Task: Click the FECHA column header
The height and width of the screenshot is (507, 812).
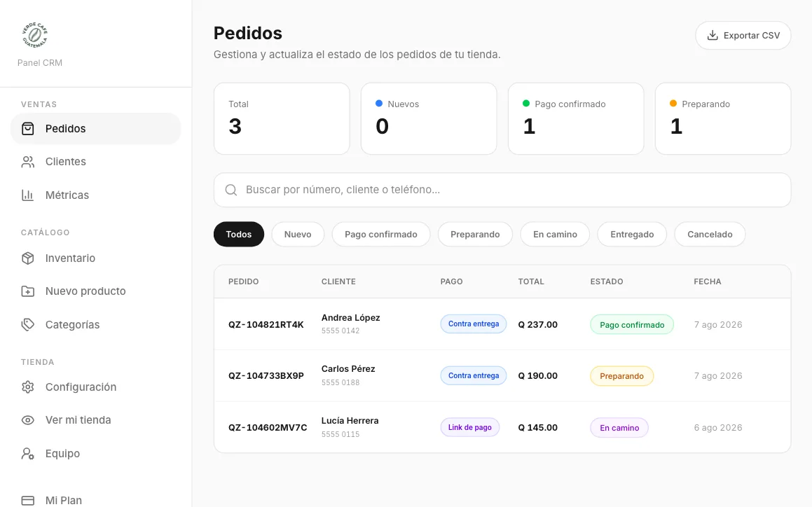Action: tap(708, 282)
